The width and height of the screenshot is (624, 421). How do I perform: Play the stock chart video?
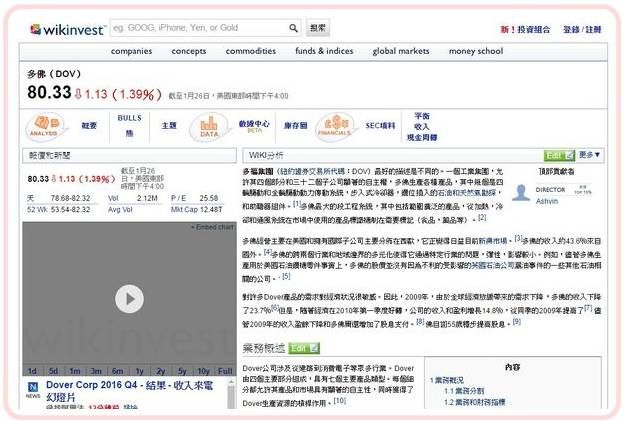tap(129, 298)
